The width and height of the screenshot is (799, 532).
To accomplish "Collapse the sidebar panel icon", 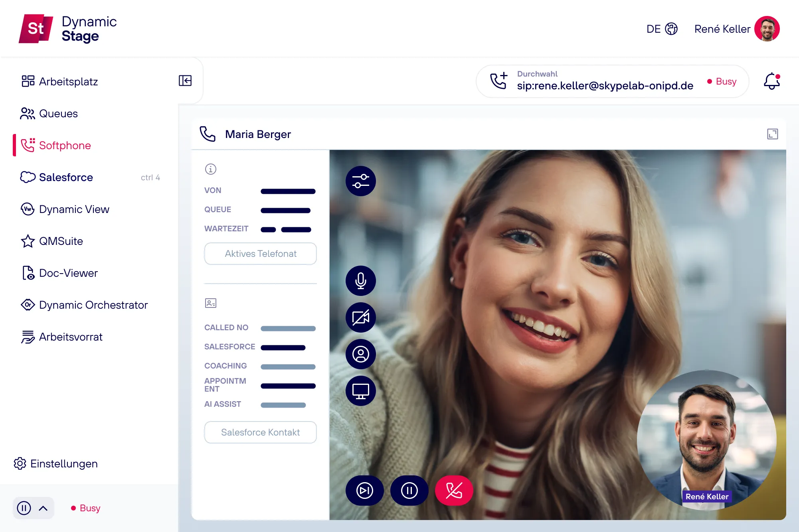I will [x=185, y=81].
